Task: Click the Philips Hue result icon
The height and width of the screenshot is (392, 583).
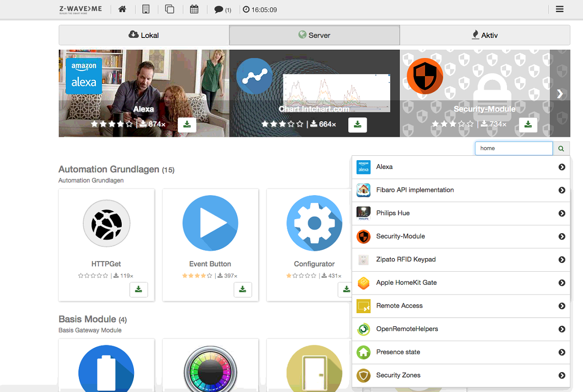Action: coord(363,213)
